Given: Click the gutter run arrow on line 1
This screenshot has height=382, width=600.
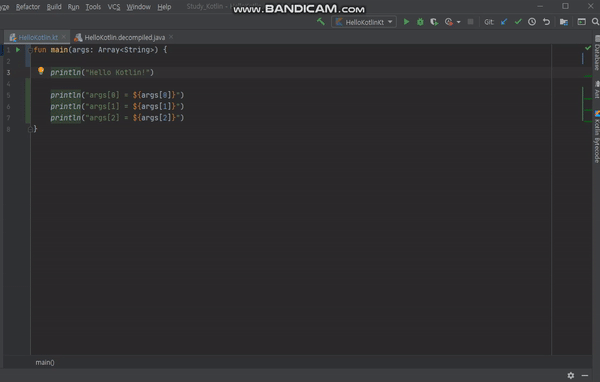Looking at the screenshot, I should (x=18, y=50).
